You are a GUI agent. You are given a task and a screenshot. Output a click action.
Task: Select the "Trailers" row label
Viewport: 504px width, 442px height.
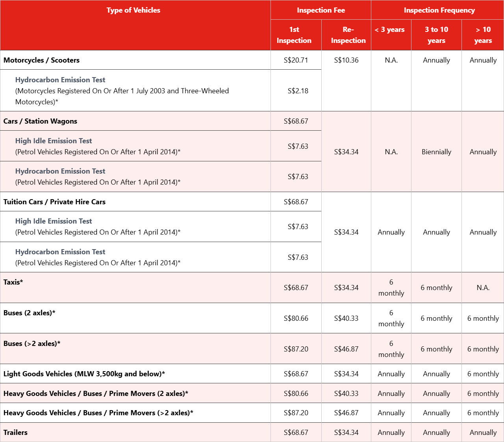[15, 433]
